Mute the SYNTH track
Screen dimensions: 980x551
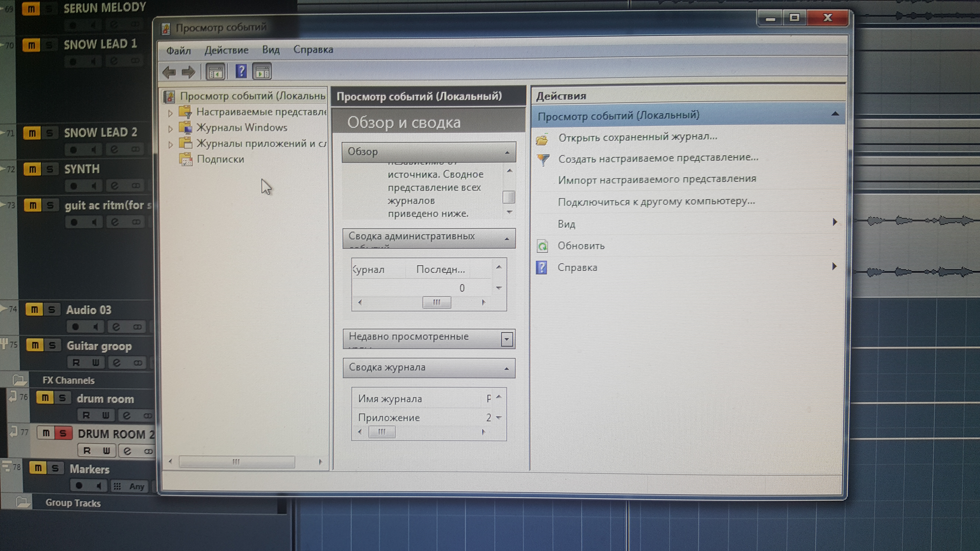point(32,169)
